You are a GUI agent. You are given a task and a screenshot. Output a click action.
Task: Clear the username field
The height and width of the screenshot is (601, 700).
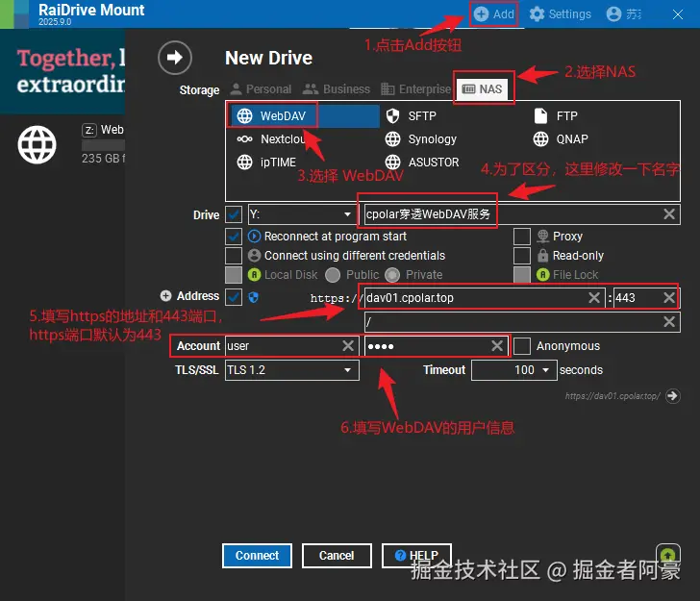click(348, 345)
